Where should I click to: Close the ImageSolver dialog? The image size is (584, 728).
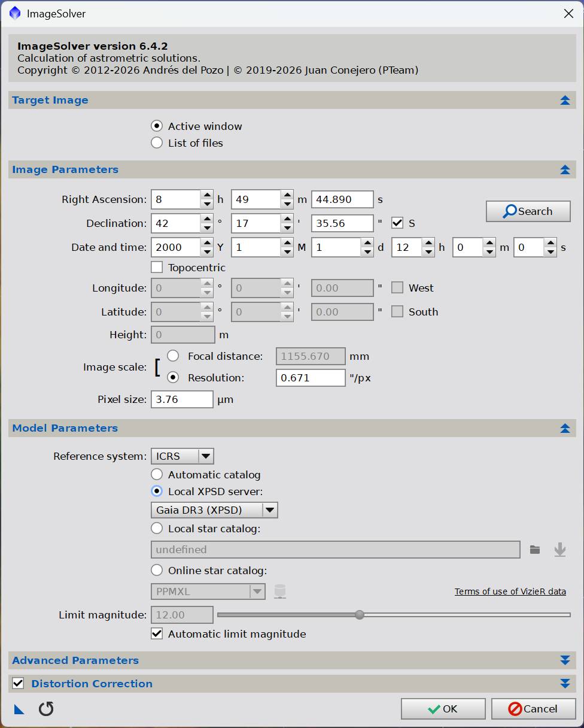tap(568, 13)
